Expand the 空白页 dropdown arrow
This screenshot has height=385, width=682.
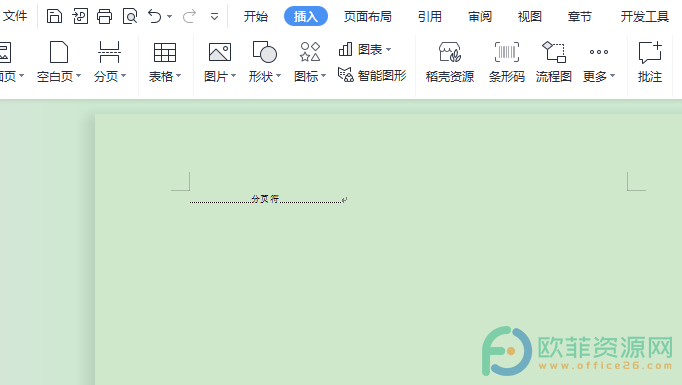click(x=79, y=76)
